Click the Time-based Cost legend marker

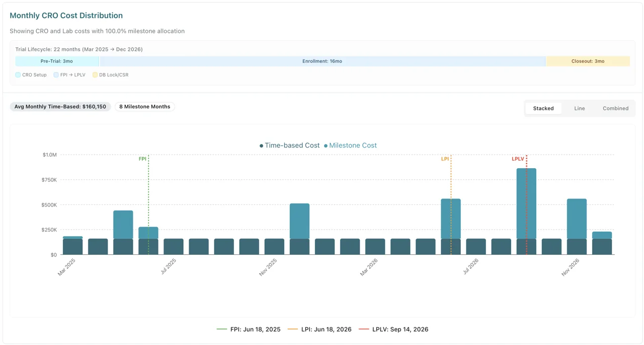261,145
